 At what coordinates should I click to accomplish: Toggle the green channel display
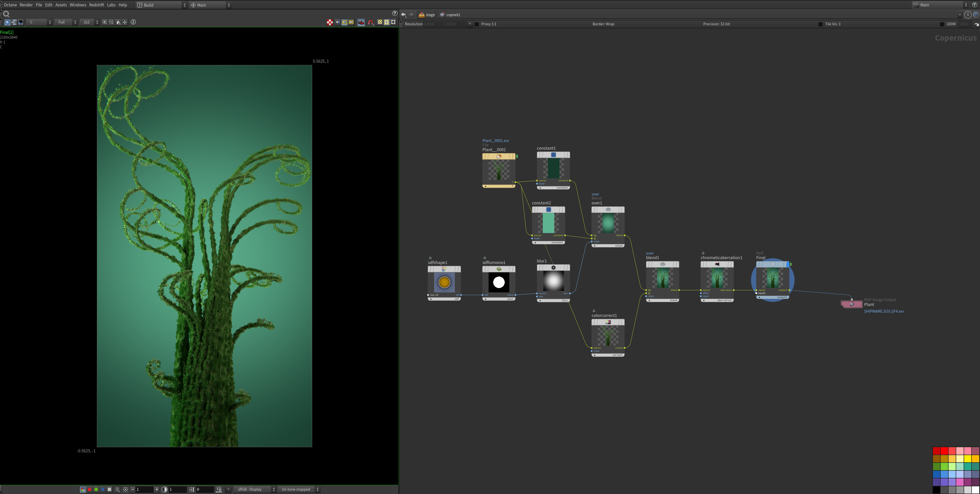click(x=96, y=489)
